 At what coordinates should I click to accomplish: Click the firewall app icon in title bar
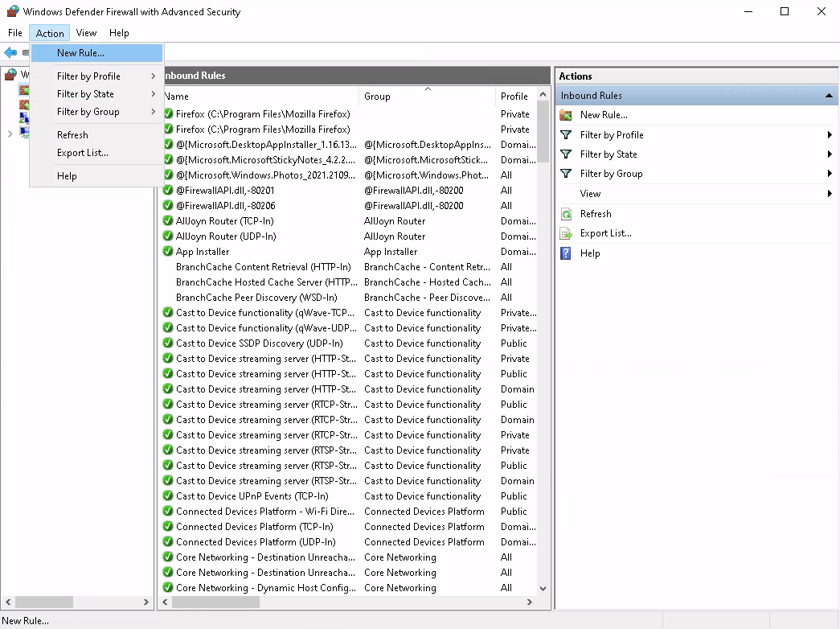pyautogui.click(x=12, y=11)
